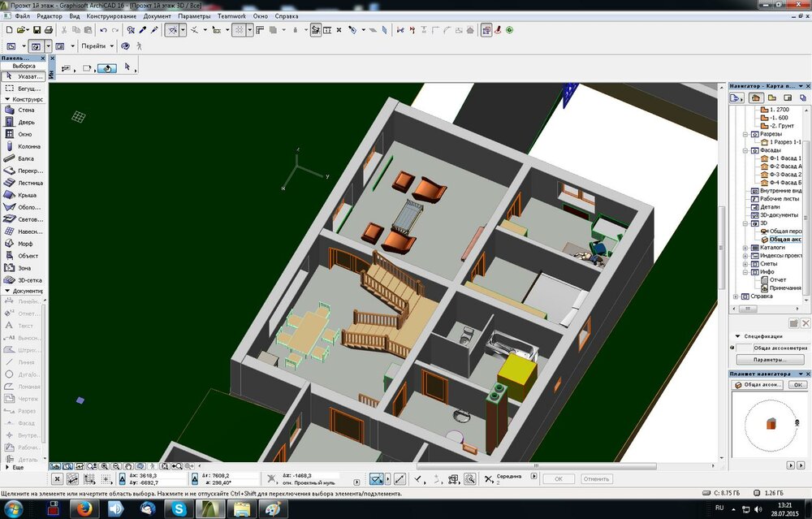Select the Морф (Morph) tool
This screenshot has height=519, width=812.
tap(23, 244)
